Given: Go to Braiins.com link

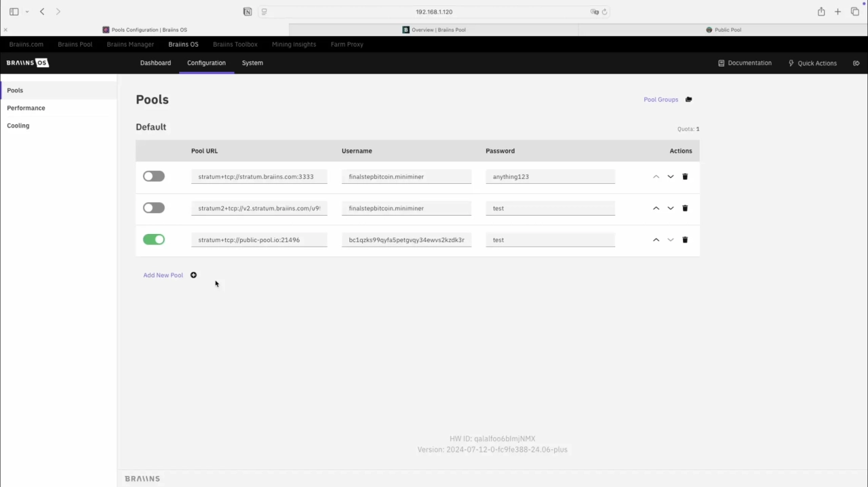Looking at the screenshot, I should tap(26, 44).
